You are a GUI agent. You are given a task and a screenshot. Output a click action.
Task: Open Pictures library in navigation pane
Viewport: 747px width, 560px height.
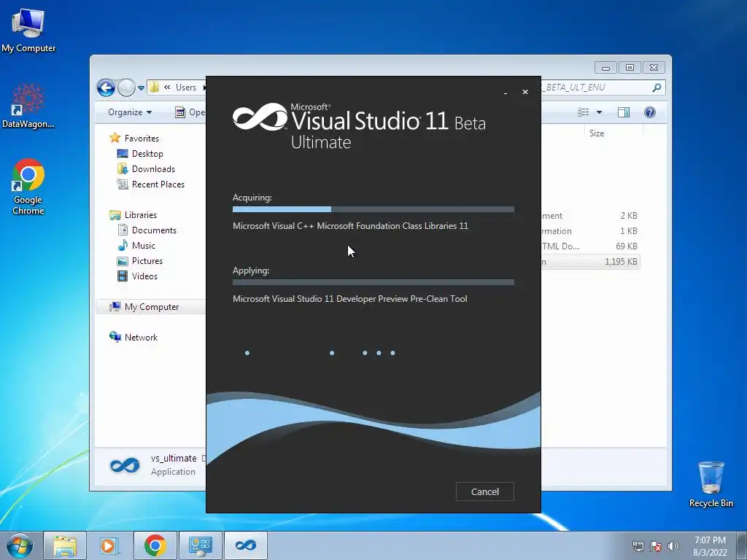[147, 261]
